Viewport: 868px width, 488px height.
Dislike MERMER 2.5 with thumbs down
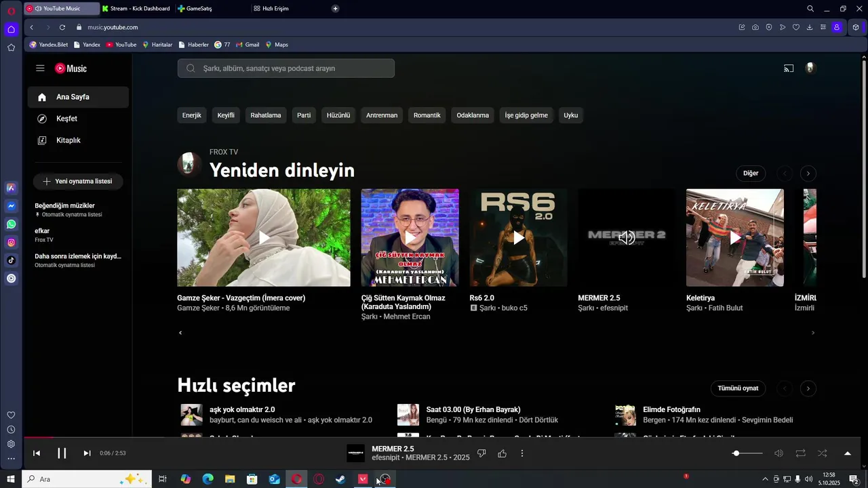point(481,453)
